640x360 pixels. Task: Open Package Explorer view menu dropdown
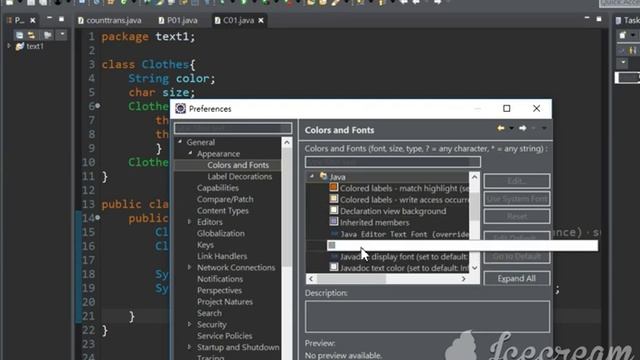(62, 35)
